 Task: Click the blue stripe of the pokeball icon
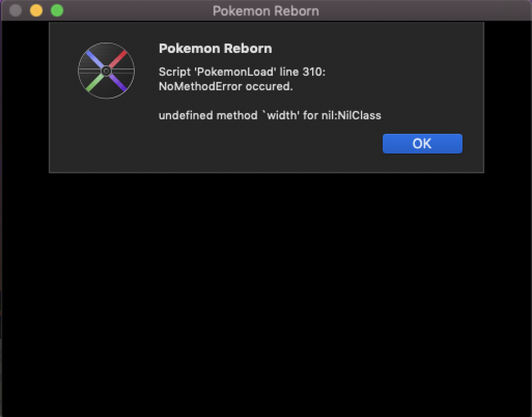(95, 59)
